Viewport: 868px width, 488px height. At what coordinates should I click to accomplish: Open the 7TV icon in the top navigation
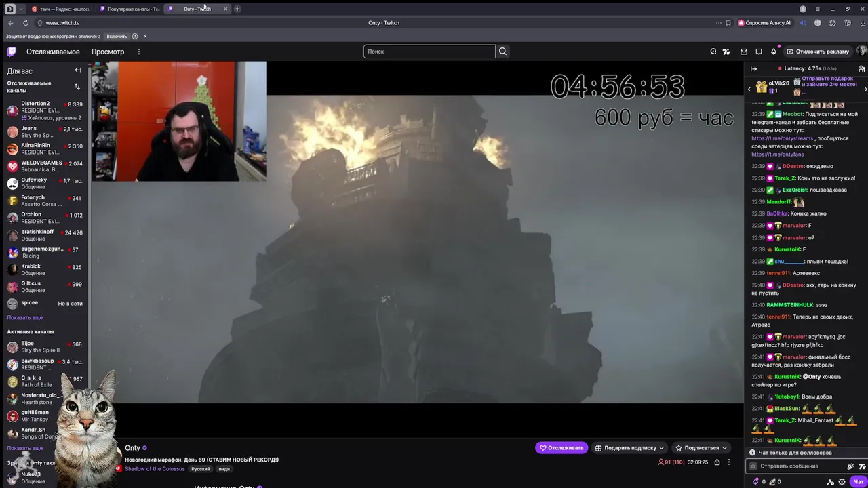tap(726, 52)
